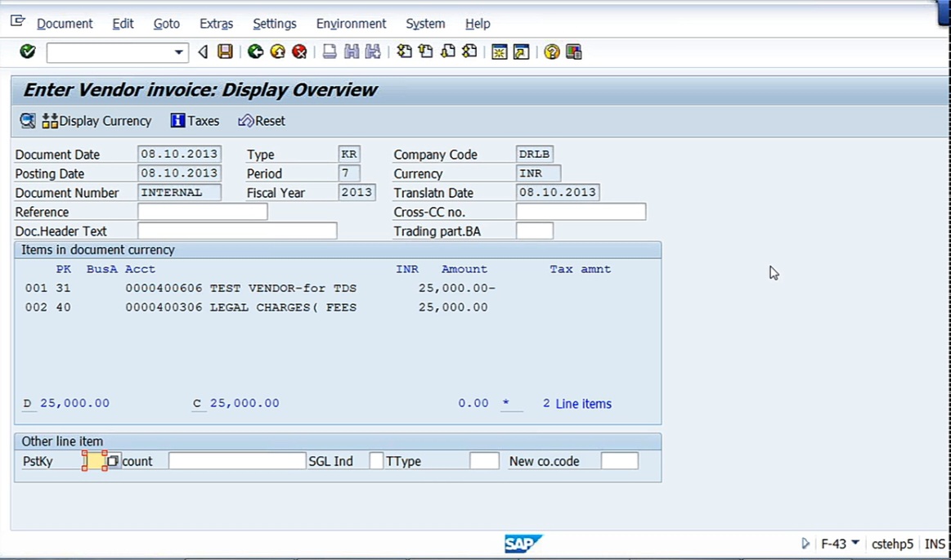Open the command field history dropdown

click(178, 52)
